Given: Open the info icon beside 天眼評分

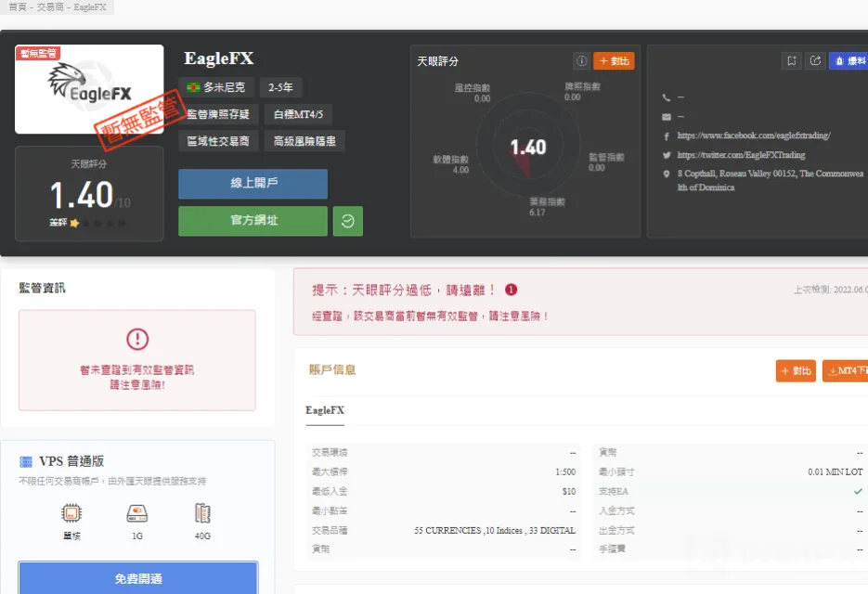Looking at the screenshot, I should (x=581, y=61).
